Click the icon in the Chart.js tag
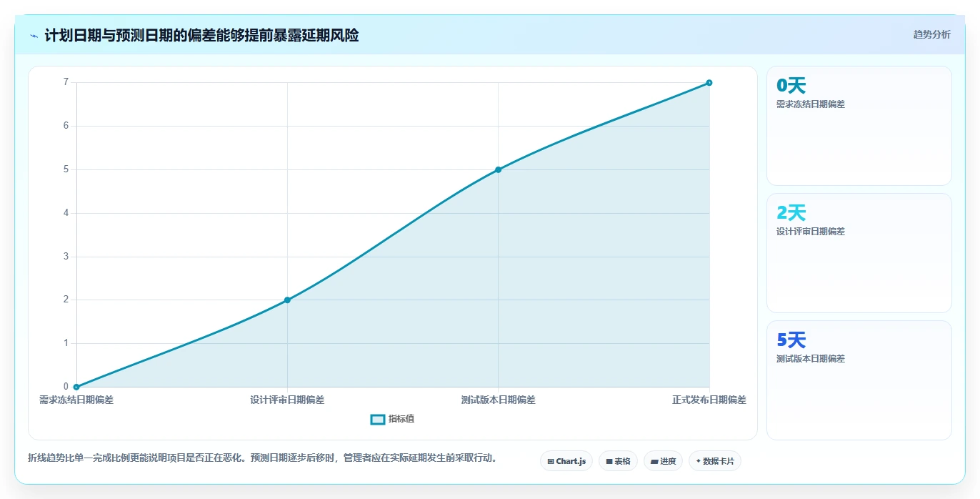The width and height of the screenshot is (980, 499). 550,462
